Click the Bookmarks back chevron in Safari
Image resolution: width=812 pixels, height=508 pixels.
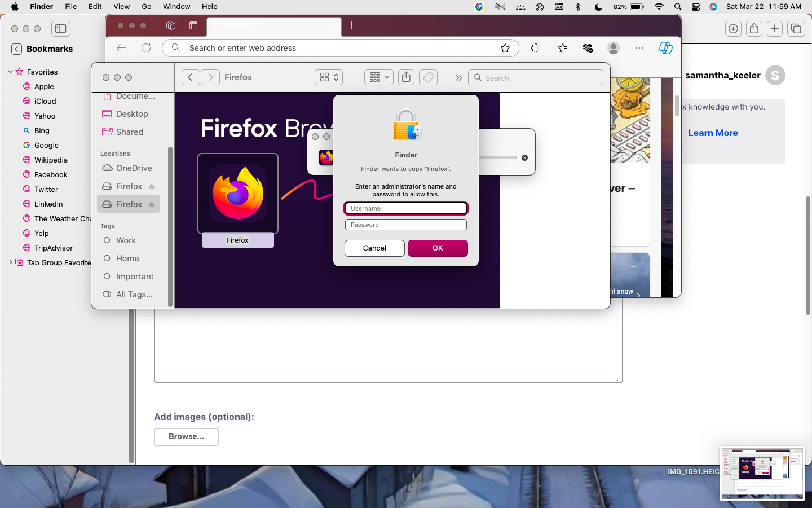point(17,49)
